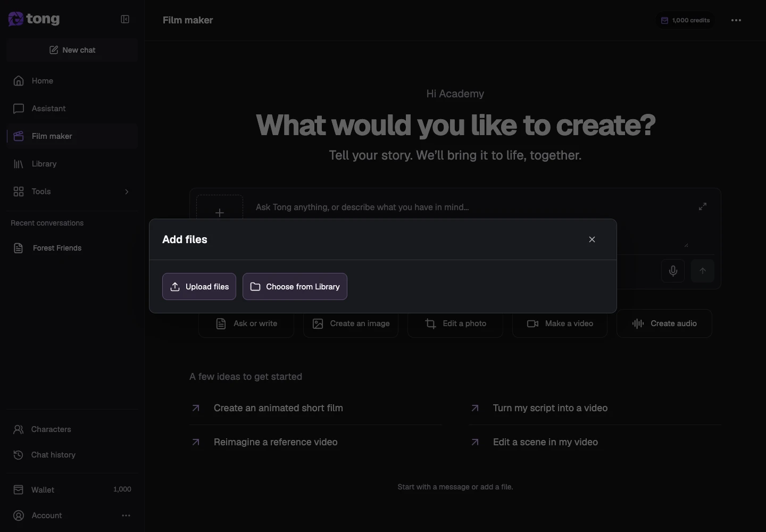Click the send arrow button
The height and width of the screenshot is (532, 766).
(703, 271)
